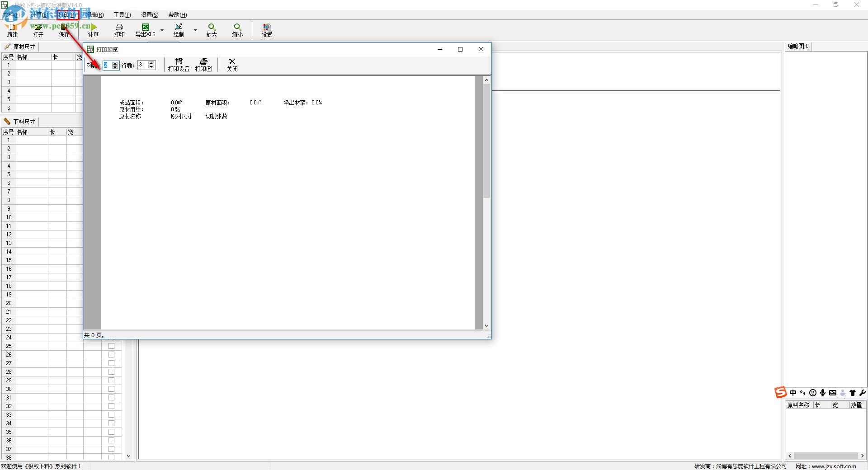Click the Sogou S logo icon
Image resolution: width=868 pixels, height=470 pixels.
coord(781,392)
